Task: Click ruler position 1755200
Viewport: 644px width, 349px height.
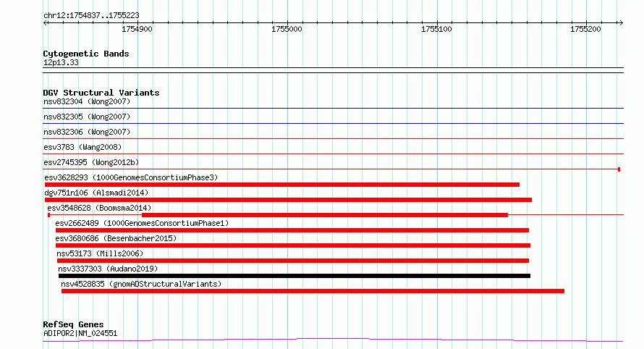Action: click(585, 29)
